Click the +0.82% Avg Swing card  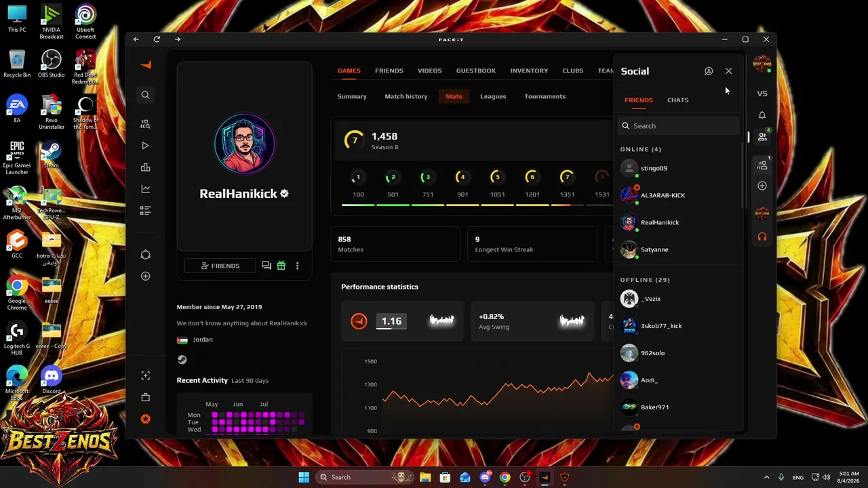coord(532,321)
